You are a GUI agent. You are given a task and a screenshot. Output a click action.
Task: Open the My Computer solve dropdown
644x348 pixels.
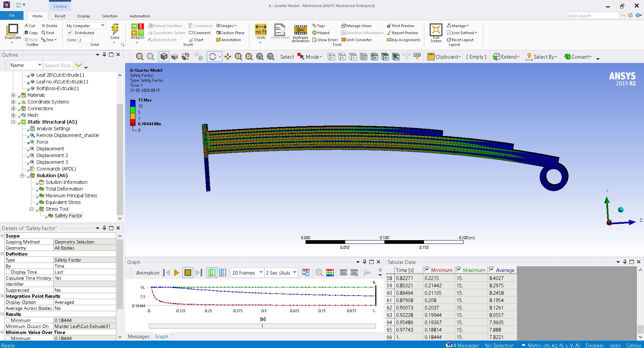(x=86, y=26)
